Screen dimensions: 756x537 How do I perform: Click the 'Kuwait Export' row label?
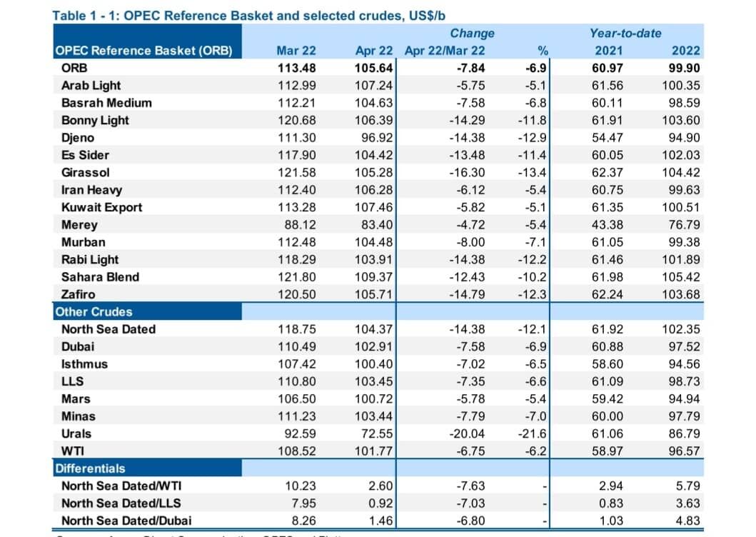click(x=102, y=207)
